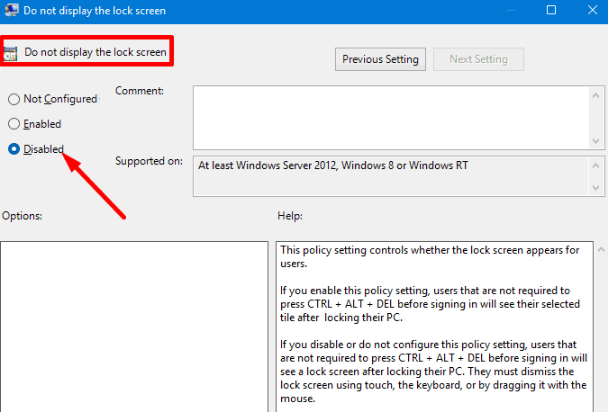This screenshot has width=609, height=414.
Task: Click the Comment box scroll up arrow
Action: (x=596, y=96)
